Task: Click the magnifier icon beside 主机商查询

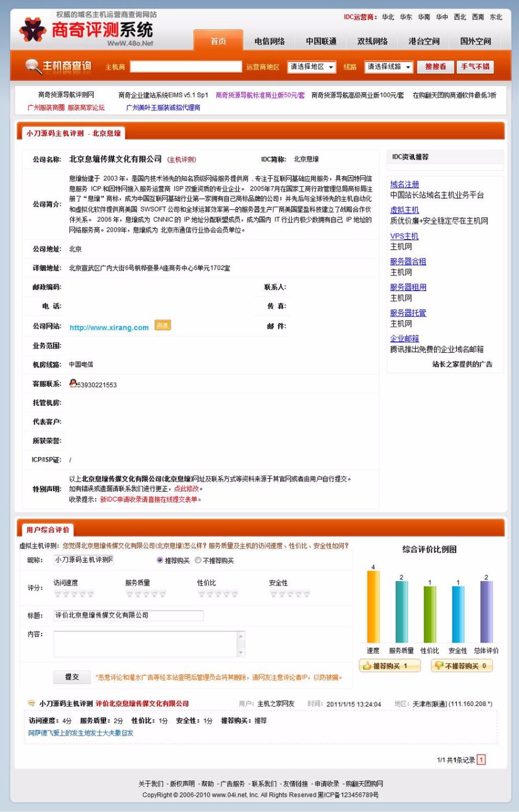Action: point(33,67)
